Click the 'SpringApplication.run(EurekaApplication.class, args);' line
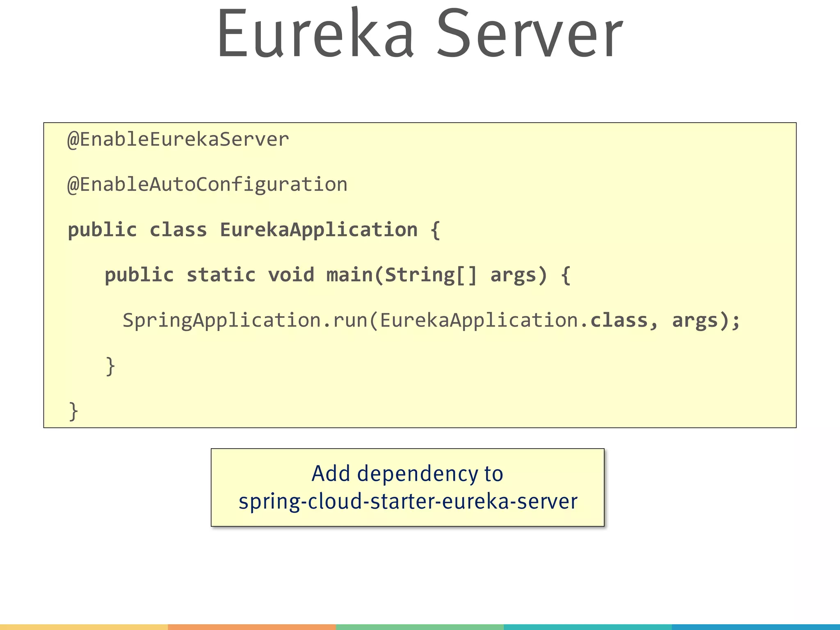The width and height of the screenshot is (840, 630). pos(431,320)
